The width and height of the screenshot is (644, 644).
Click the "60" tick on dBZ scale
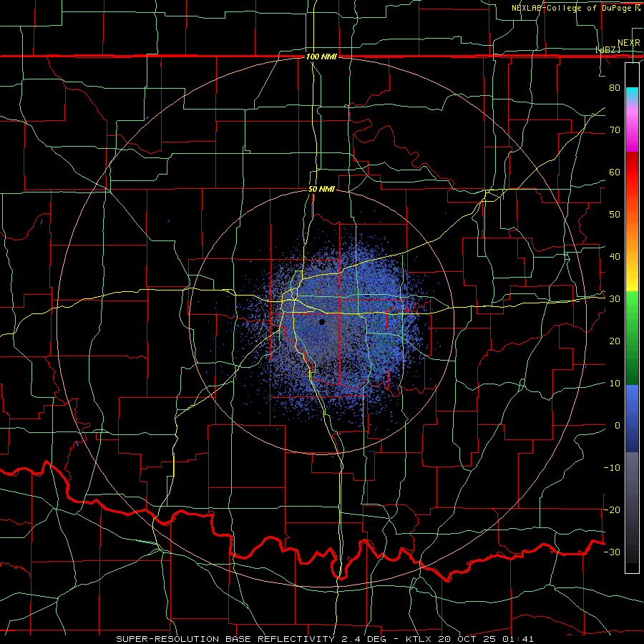click(615, 172)
